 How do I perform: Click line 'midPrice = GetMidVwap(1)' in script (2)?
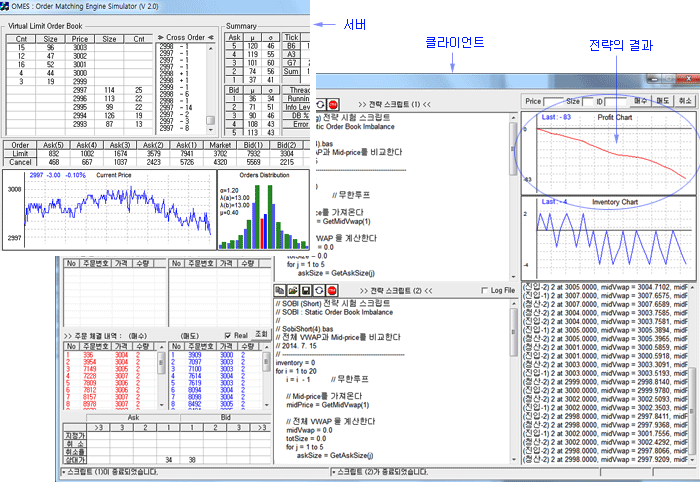[328, 405]
